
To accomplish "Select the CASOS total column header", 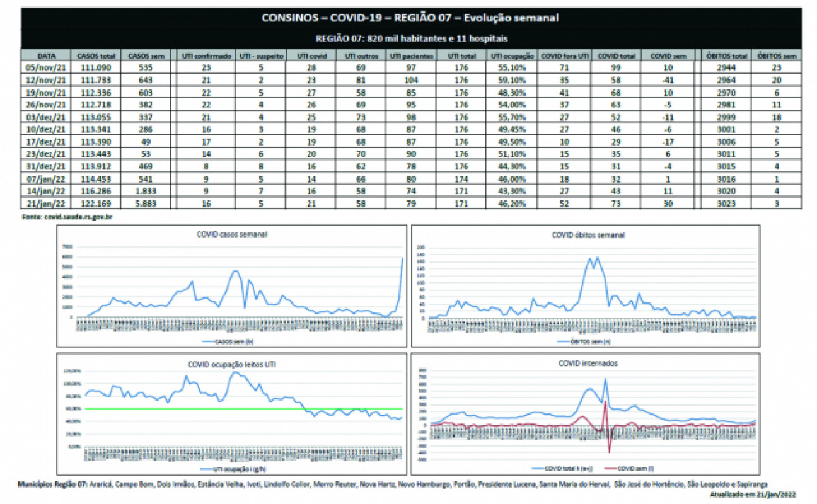I will 95,56.
